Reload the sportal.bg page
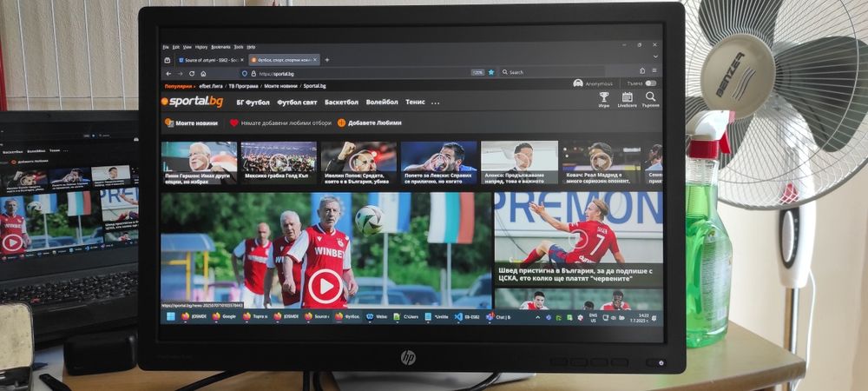Viewport: 868px width, 391px height. coord(192,73)
